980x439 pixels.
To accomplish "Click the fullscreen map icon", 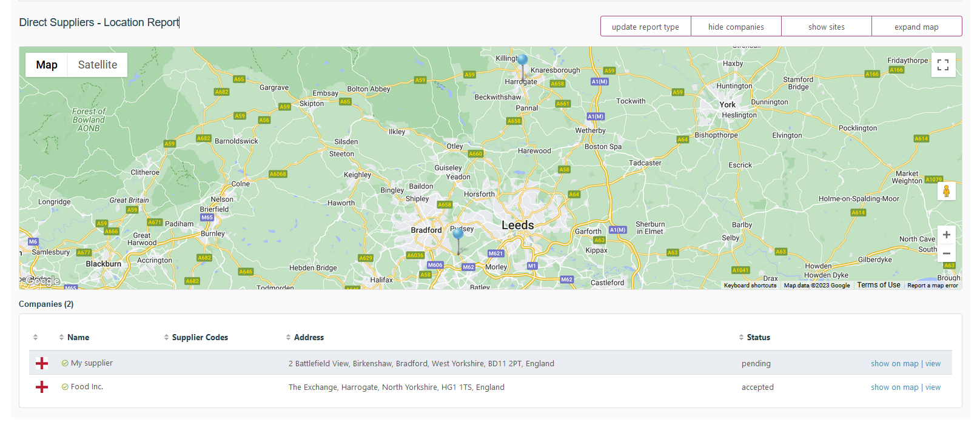I will click(943, 65).
